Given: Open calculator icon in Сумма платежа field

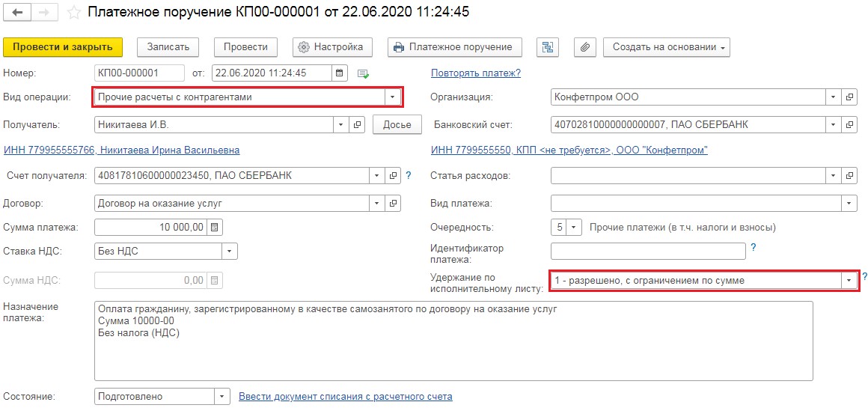Looking at the screenshot, I should (216, 227).
